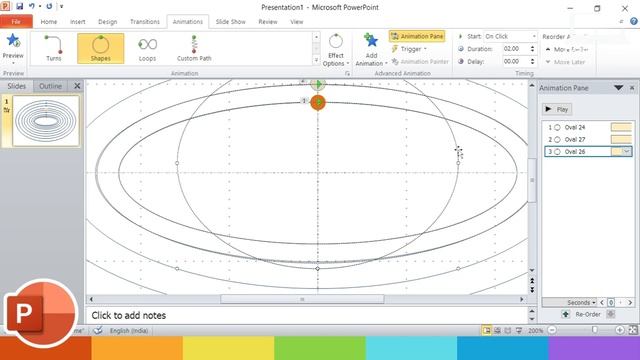
Task: Click Move Earlier in Reorder Animation
Action: [567, 49]
